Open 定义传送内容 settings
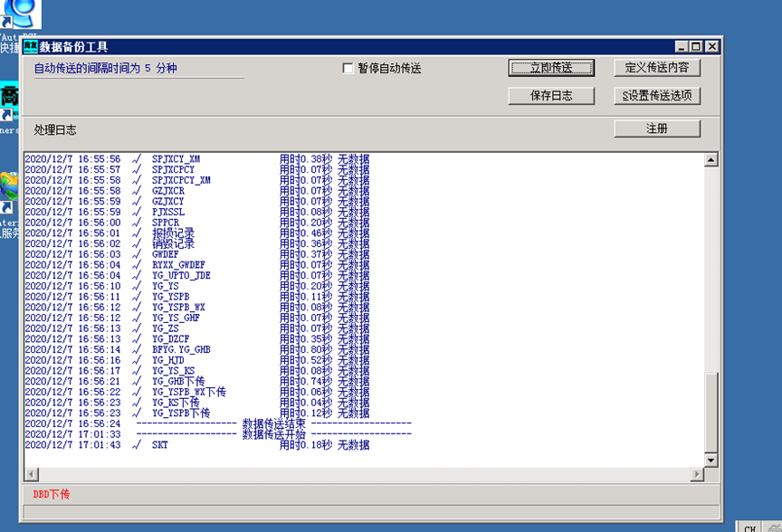 point(657,68)
